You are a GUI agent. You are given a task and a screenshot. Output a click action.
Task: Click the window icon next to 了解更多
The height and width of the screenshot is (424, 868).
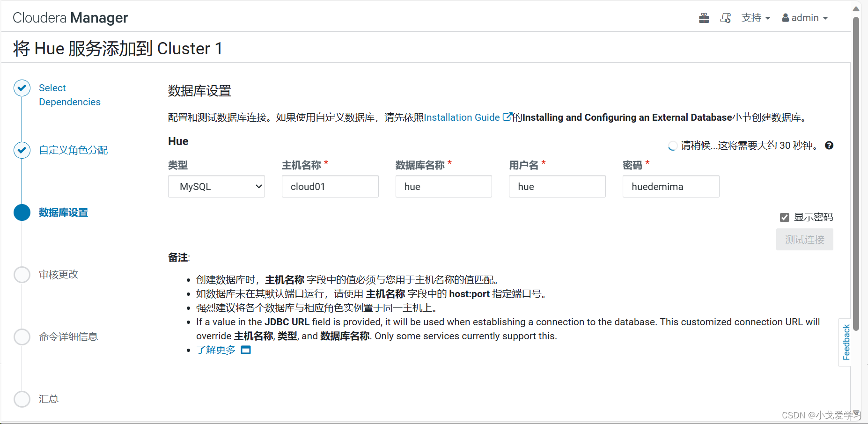[246, 350]
